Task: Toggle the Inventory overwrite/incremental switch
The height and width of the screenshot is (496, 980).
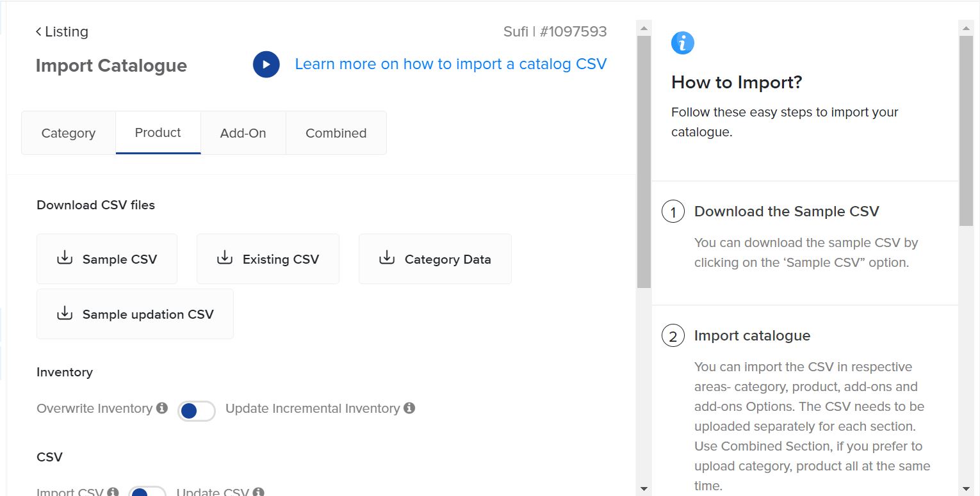Action: (196, 411)
